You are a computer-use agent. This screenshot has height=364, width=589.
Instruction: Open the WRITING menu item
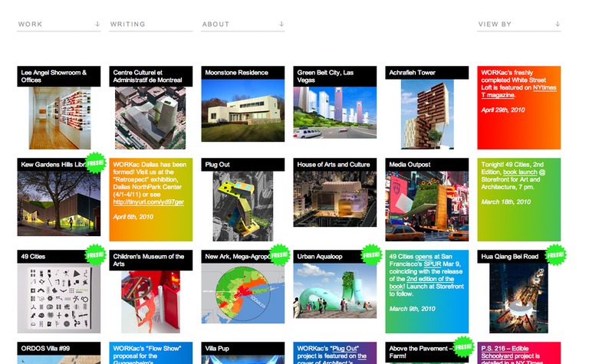[x=150, y=25]
